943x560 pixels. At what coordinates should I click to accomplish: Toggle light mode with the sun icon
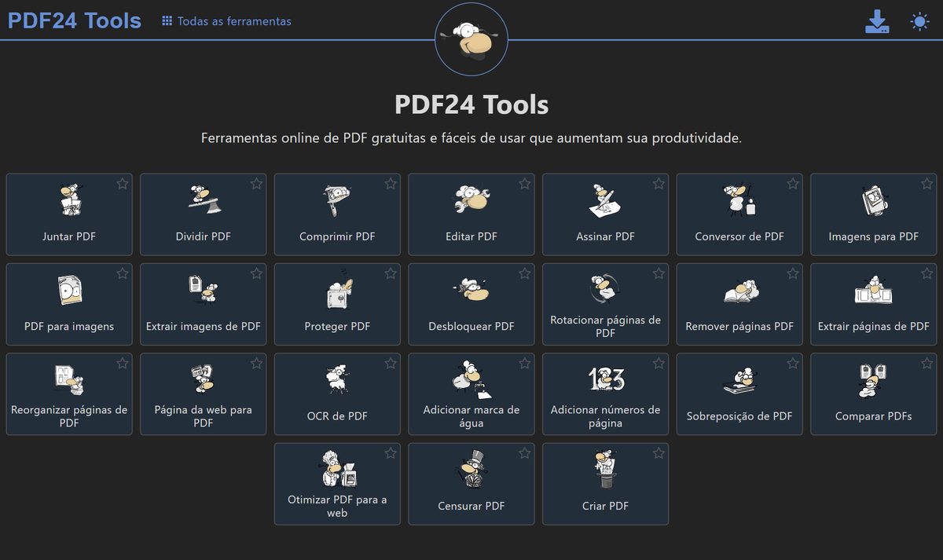[919, 22]
